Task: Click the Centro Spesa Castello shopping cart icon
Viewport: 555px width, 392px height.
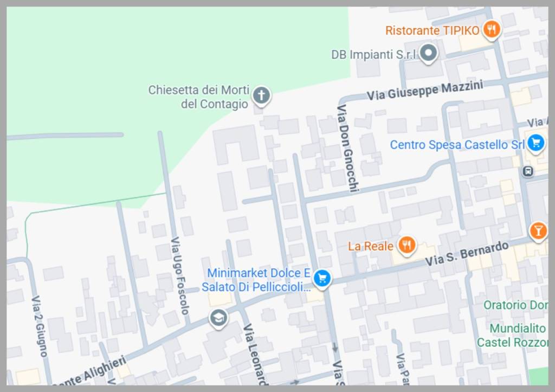Action: 536,144
